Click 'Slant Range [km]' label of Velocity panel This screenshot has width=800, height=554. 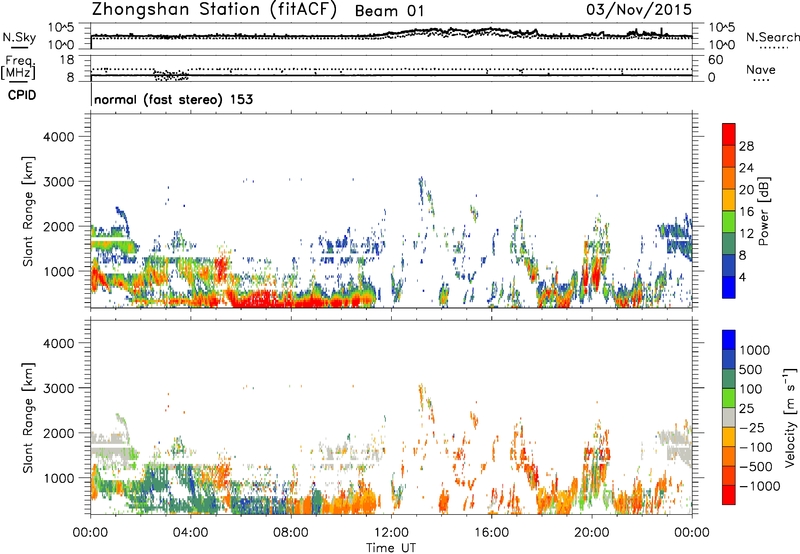28,417
